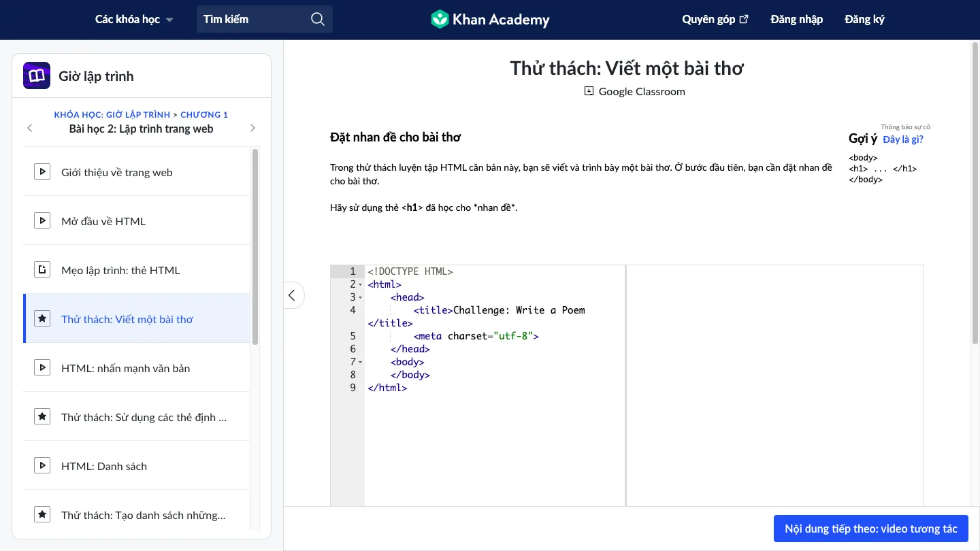Click the star icon beside Thử thách: Sử dụng các thẻ
Viewport: 980px width, 551px height.
tap(42, 417)
